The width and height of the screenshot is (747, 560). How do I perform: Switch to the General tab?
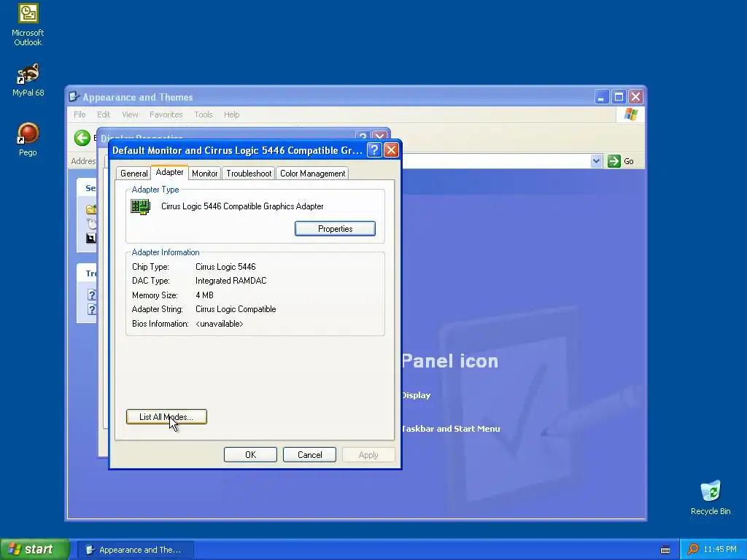[134, 174]
